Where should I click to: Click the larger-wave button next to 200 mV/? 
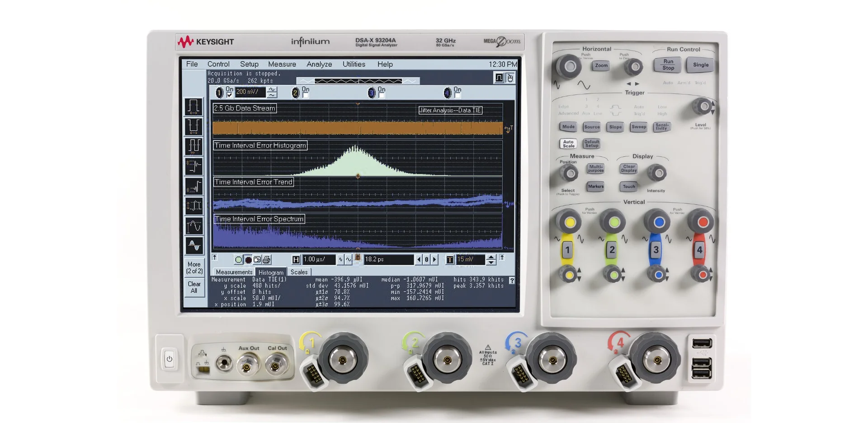[x=272, y=90]
